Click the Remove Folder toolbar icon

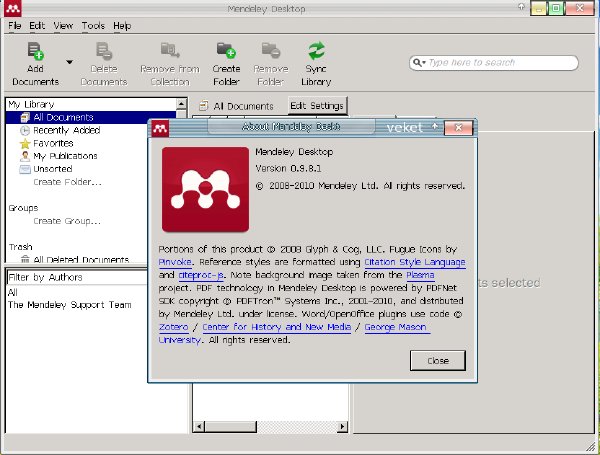[271, 51]
